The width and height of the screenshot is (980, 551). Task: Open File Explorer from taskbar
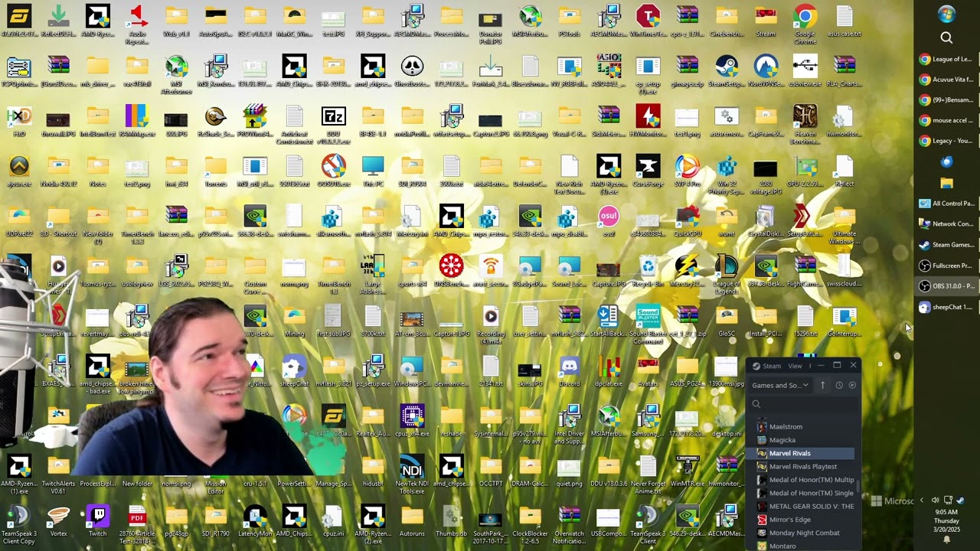pos(946,183)
